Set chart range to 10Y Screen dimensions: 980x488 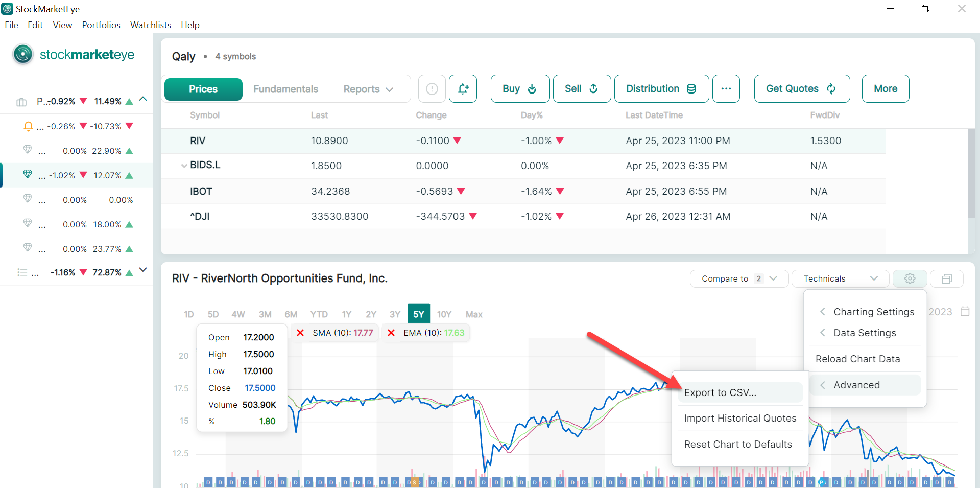pyautogui.click(x=444, y=314)
